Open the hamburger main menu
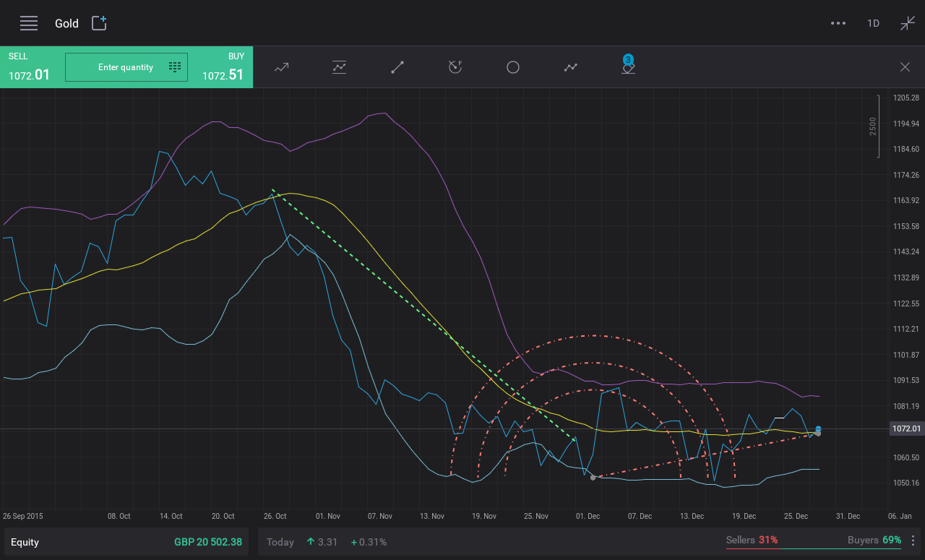This screenshot has width=925, height=560. 29,23
